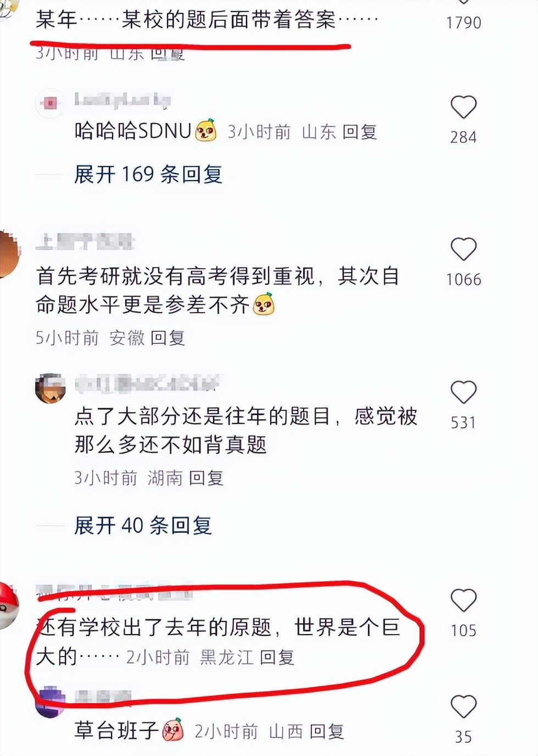
Task: Reply to the 湖南 comment via 回复
Action: click(206, 478)
